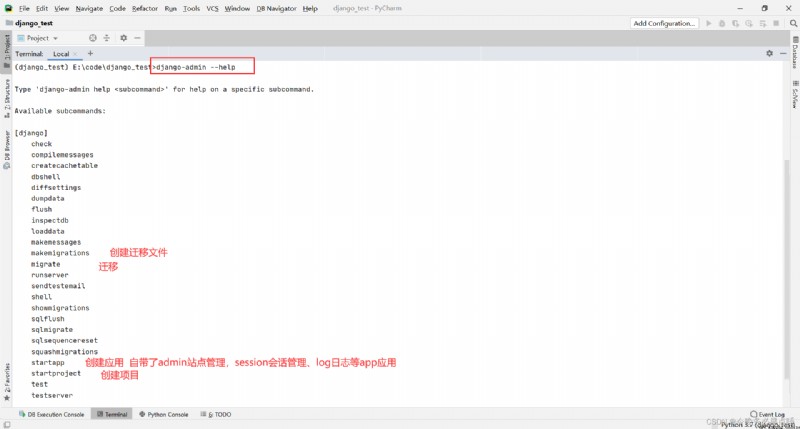Viewport: 800px width, 429px height.
Task: Click the 'loaddata' subcommand text
Action: pos(47,231)
